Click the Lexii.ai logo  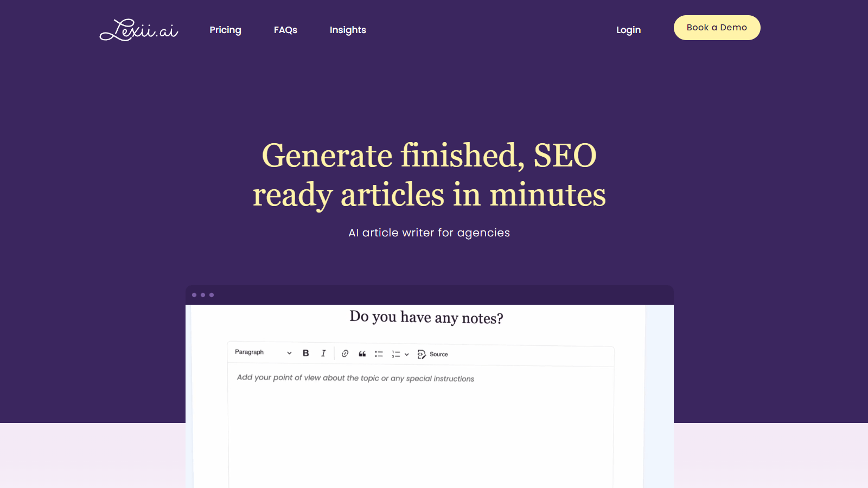click(x=139, y=30)
